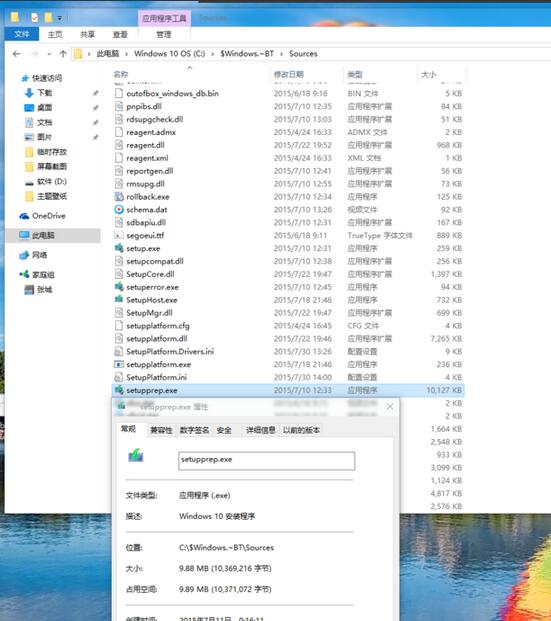
Task: Select the setupplatform.cfg file name
Action: pos(158,326)
